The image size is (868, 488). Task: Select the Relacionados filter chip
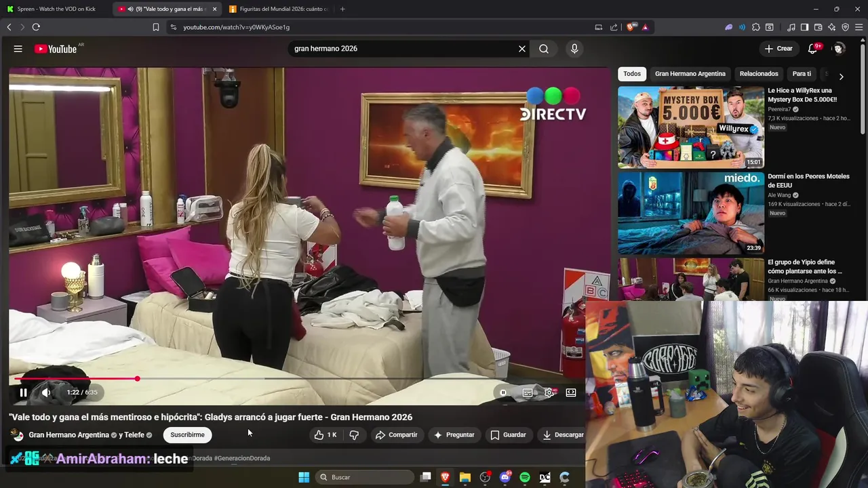[759, 74]
